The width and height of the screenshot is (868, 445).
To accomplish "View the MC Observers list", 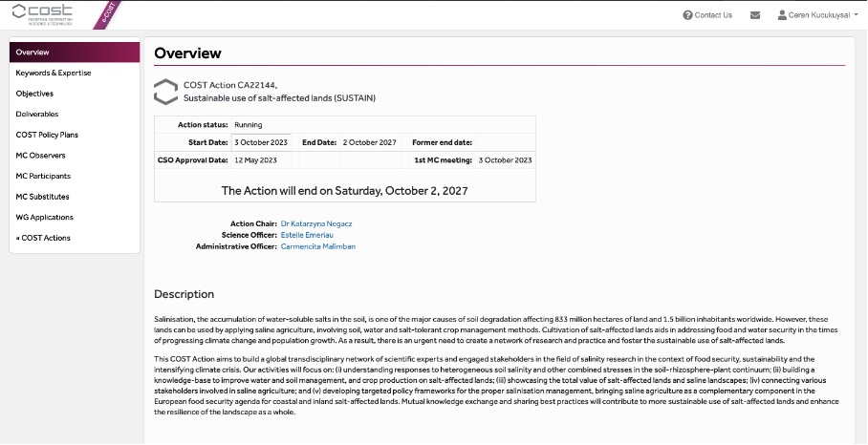I will point(41,156).
